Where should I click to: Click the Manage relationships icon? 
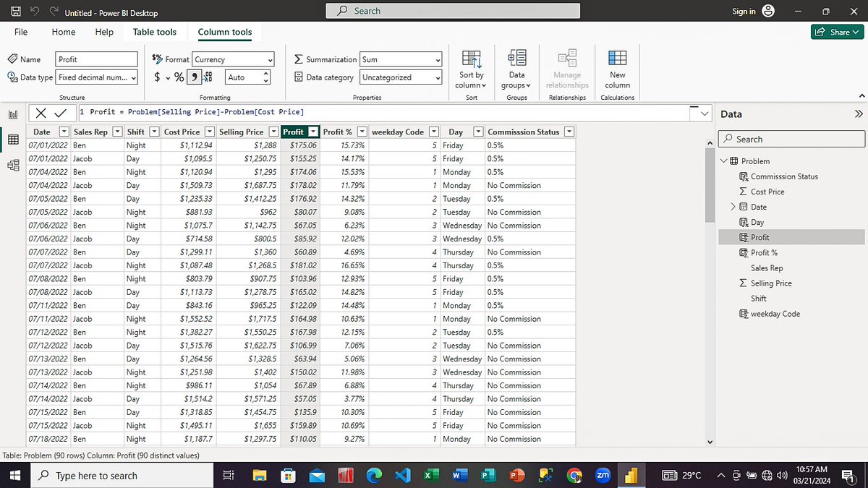567,59
